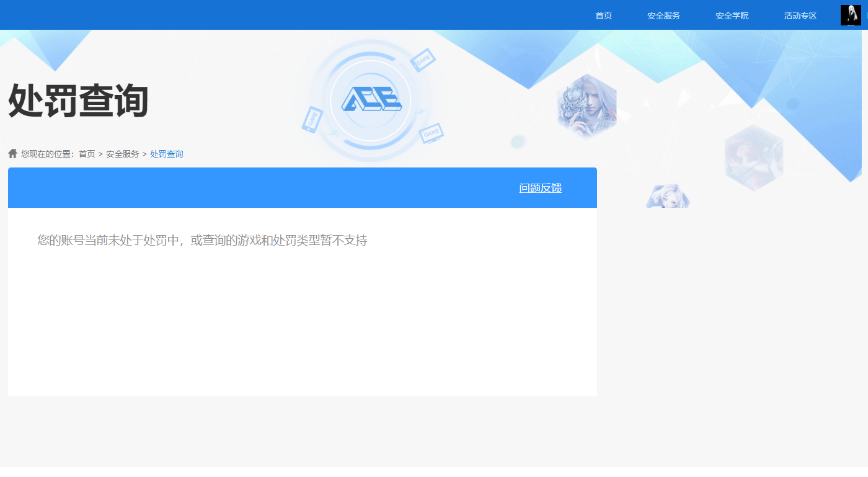This screenshot has width=868, height=477.
Task: Click the home icon in breadcrumb
Action: (13, 153)
